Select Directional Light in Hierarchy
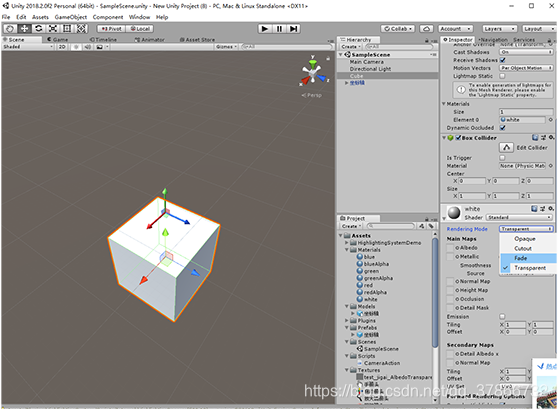The width and height of the screenshot is (558, 410). pos(370,69)
